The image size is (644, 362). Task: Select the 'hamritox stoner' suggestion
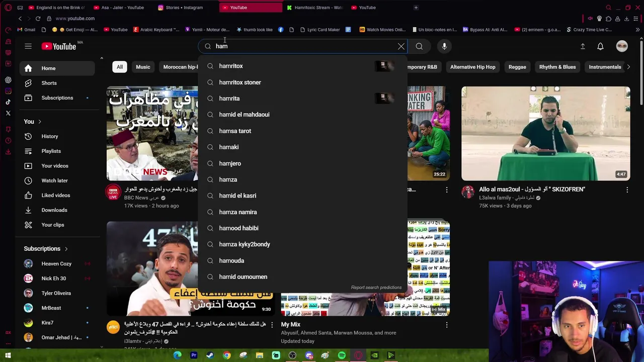click(x=302, y=82)
